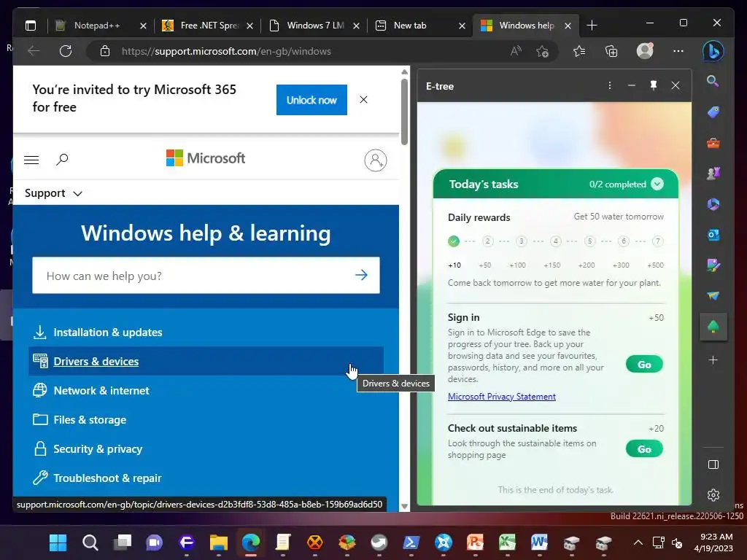Open Bing chat sidebar button
This screenshot has height=560, width=747.
click(x=713, y=51)
